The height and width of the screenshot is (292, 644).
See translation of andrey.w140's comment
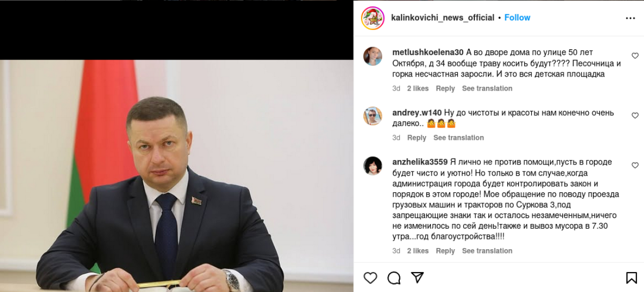pyautogui.click(x=459, y=138)
